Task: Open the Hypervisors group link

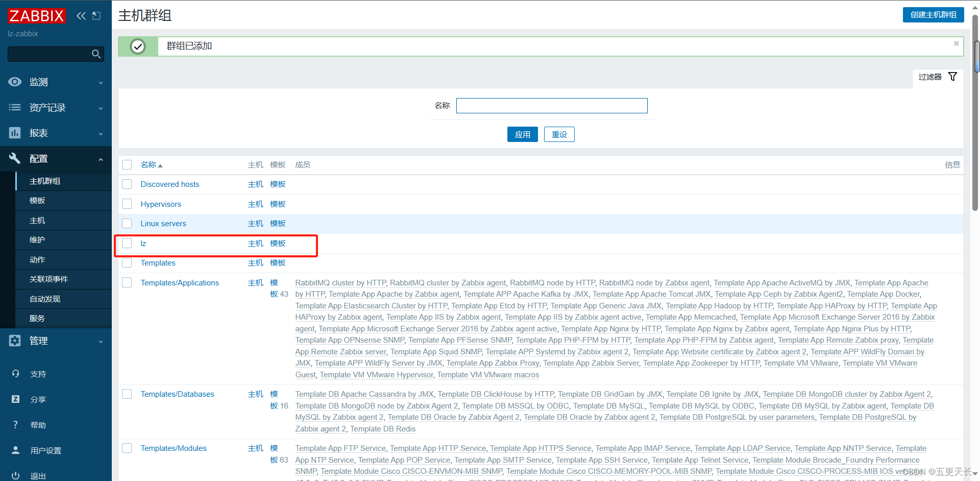Action: (x=161, y=204)
